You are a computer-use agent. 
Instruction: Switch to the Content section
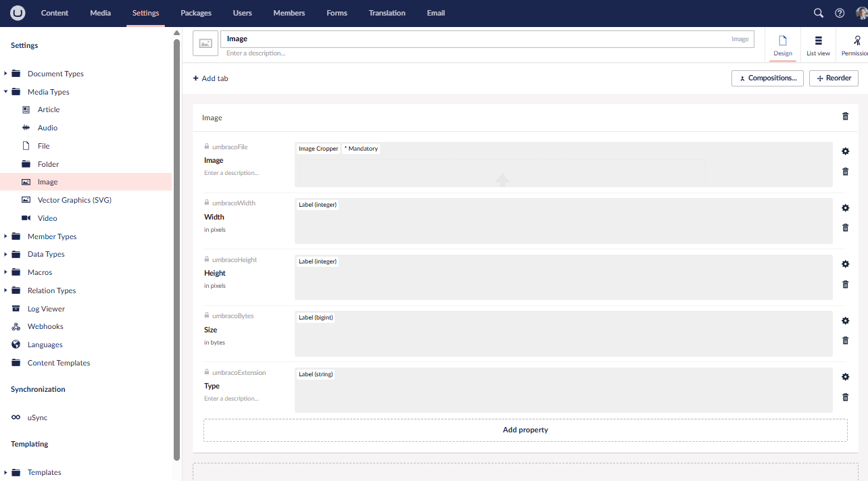click(55, 13)
